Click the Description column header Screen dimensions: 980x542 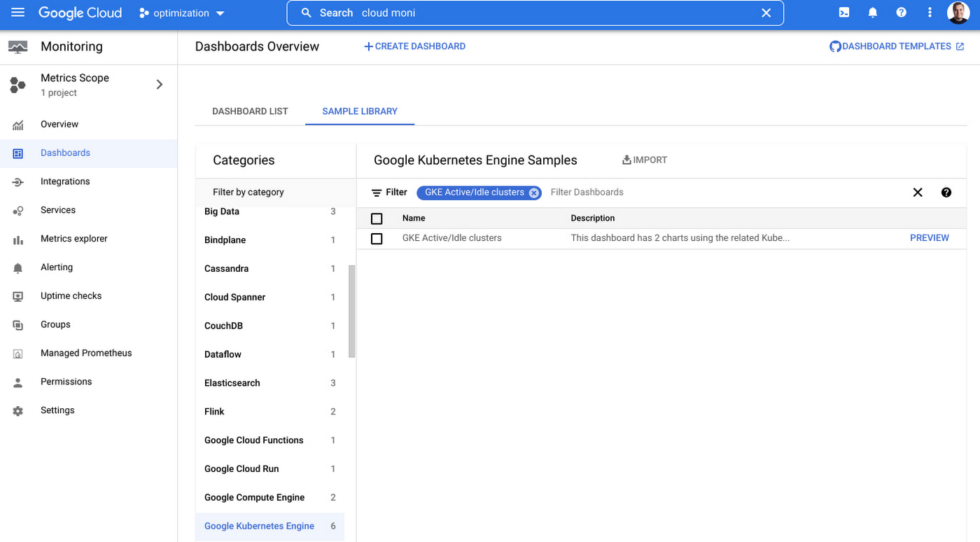click(x=593, y=218)
